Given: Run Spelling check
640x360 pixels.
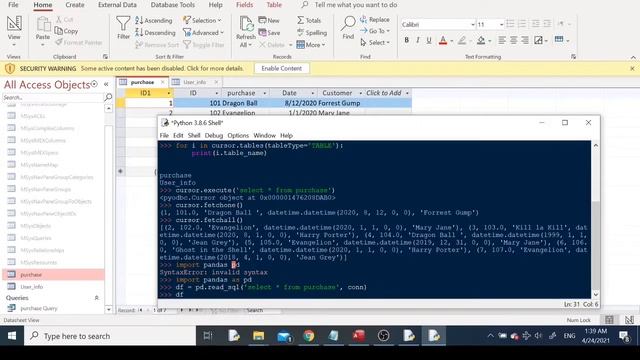Looking at the screenshot, I should coord(312,32).
